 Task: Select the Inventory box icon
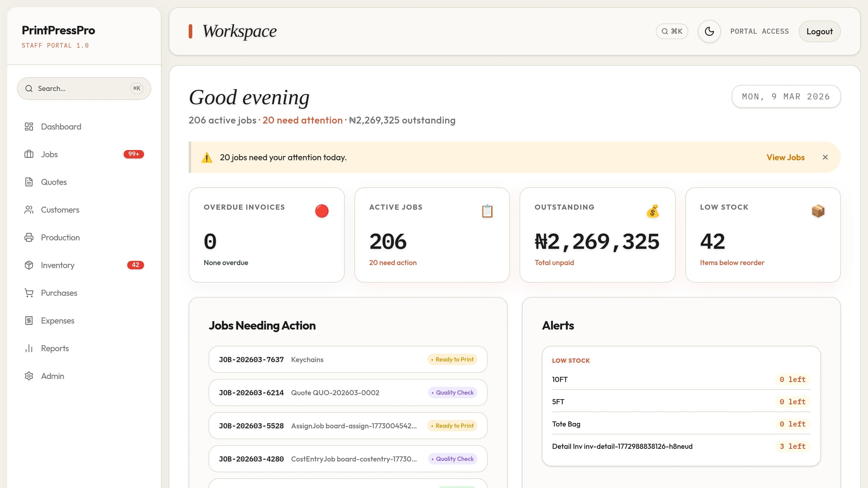[x=29, y=265]
